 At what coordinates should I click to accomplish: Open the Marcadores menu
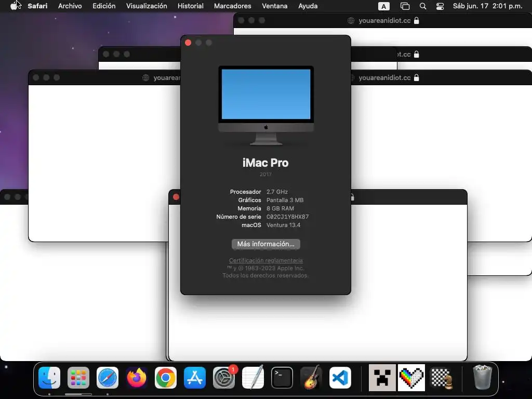coord(232,6)
